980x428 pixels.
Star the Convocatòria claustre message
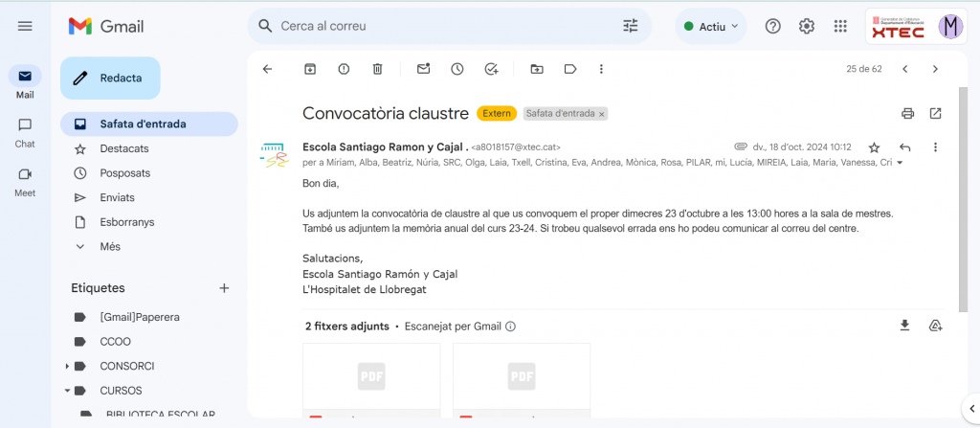(874, 147)
